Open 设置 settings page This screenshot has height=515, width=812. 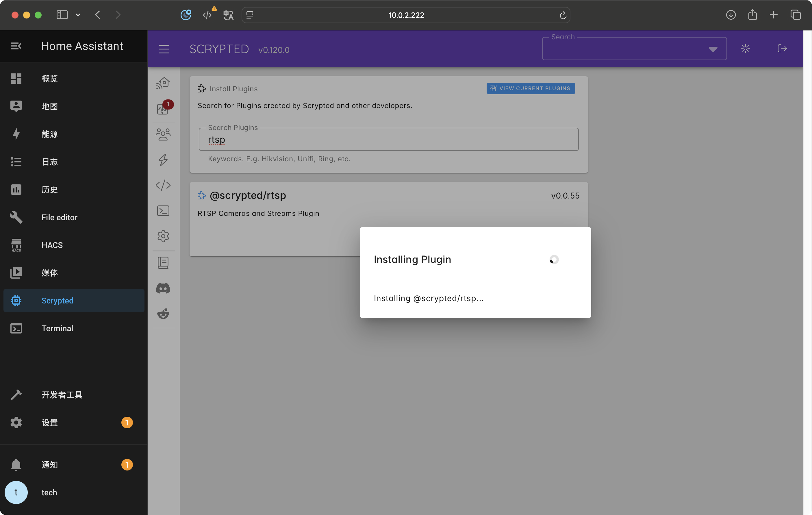(x=74, y=422)
